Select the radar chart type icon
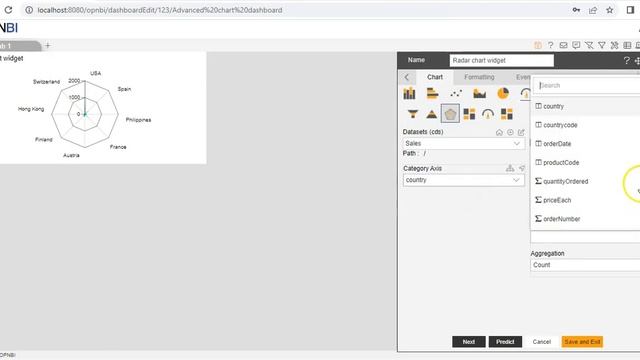 click(450, 114)
